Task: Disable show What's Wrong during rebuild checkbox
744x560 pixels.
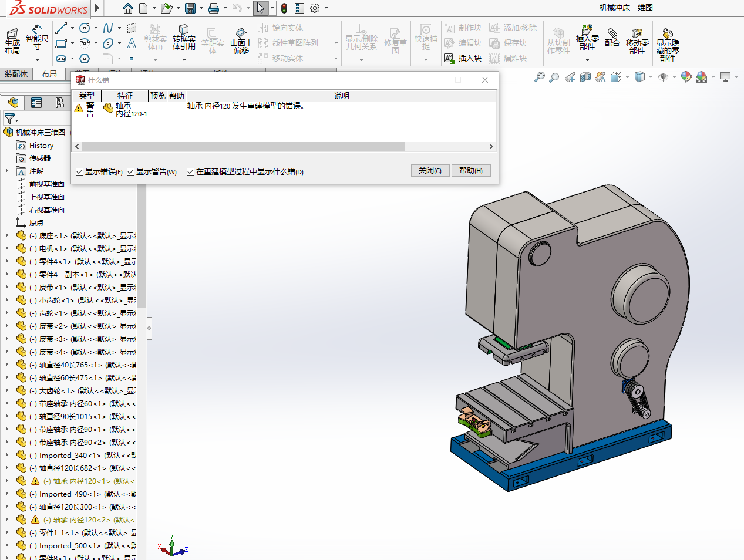Action: coord(190,172)
